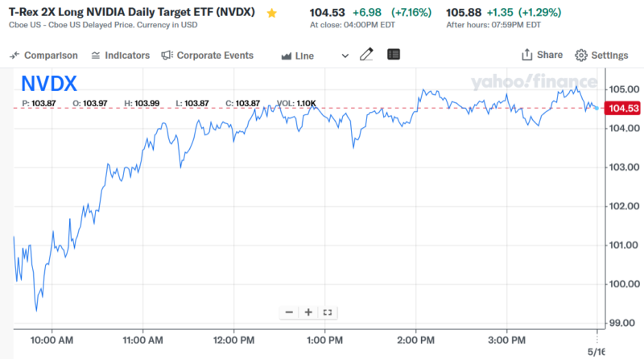
Task: Zoom in the chart with plus button
Action: 308,312
